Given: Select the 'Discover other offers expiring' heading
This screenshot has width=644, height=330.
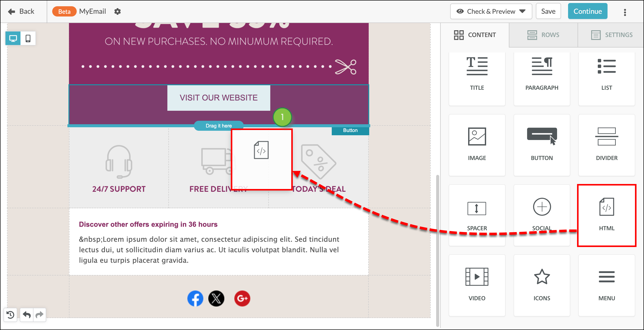Looking at the screenshot, I should (148, 224).
